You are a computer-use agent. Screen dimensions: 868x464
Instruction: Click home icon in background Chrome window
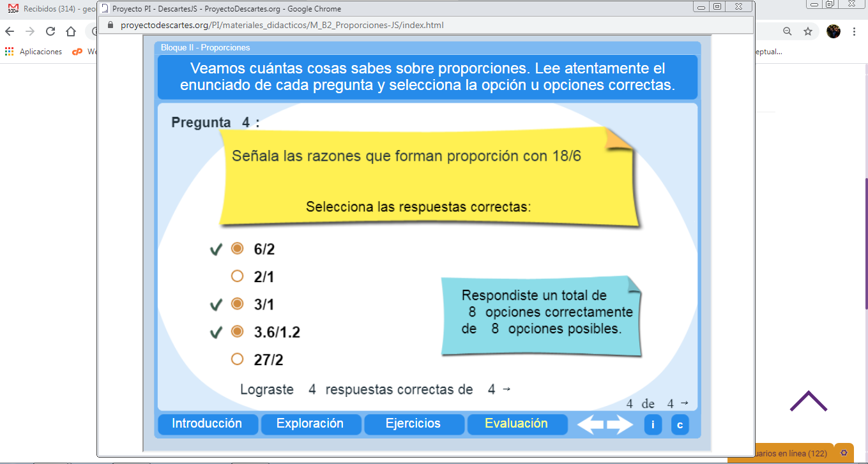[x=71, y=31]
